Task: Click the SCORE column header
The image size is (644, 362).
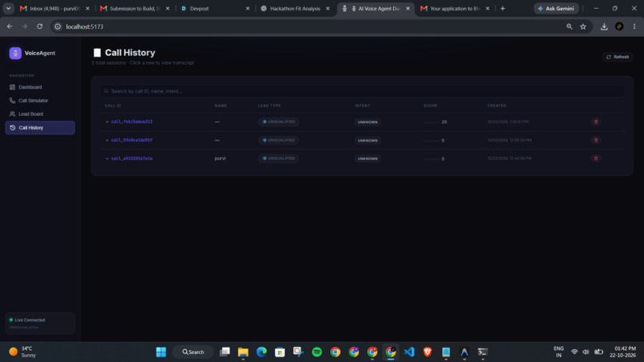Action: [431, 105]
